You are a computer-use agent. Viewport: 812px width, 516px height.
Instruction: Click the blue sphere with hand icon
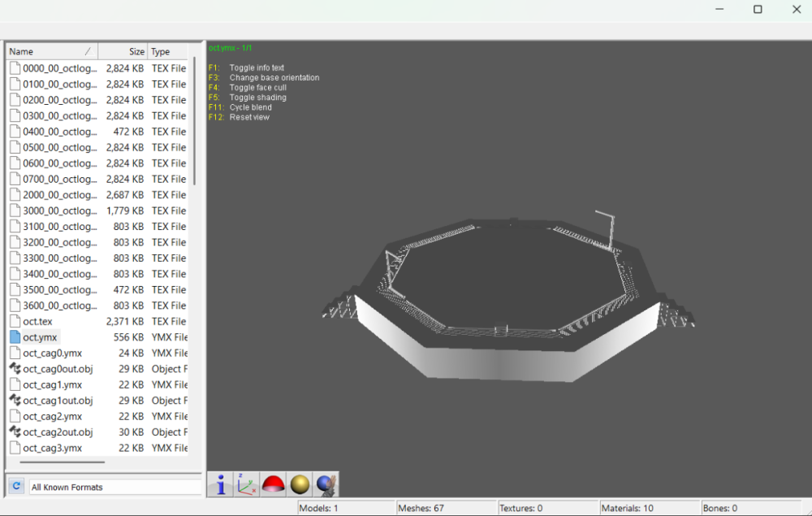326,484
